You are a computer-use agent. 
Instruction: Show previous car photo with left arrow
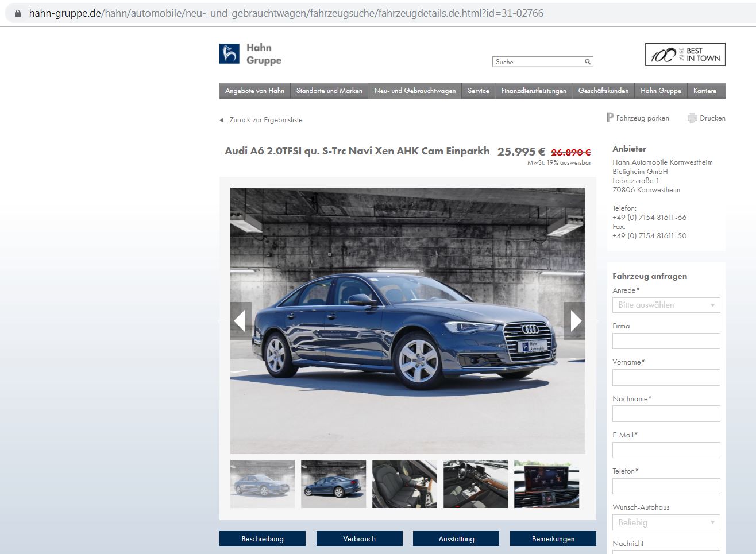click(241, 320)
